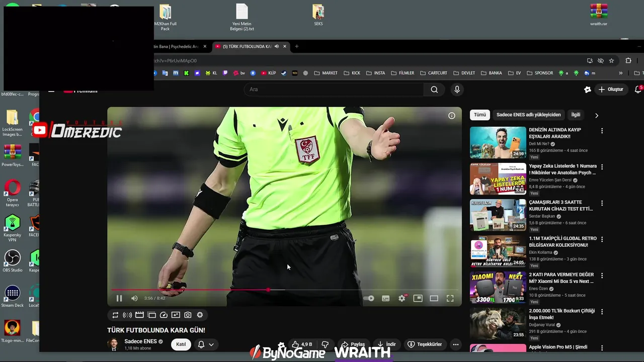Screen dimensions: 644x362
Task: Click the icon left of Oluştur
Action: pyautogui.click(x=587, y=89)
